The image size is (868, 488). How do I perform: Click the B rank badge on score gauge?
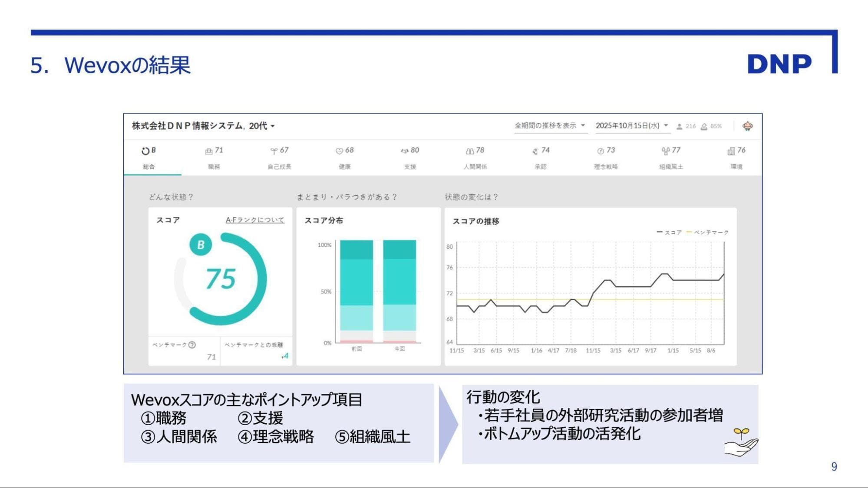click(201, 245)
